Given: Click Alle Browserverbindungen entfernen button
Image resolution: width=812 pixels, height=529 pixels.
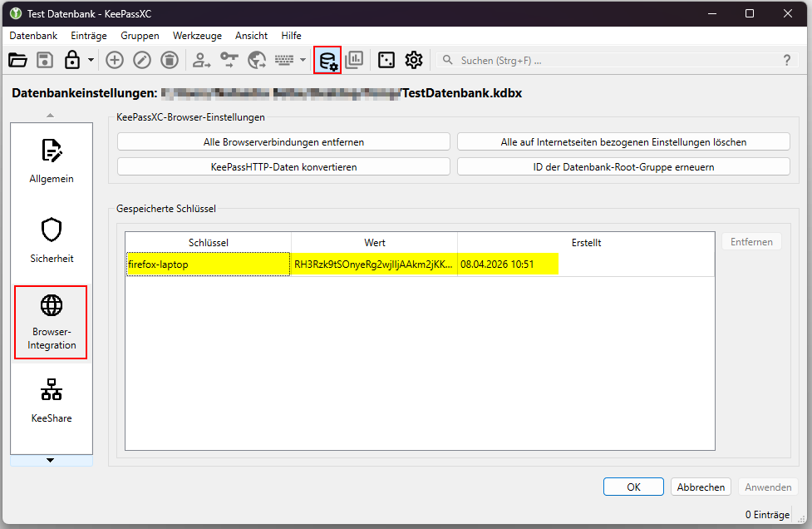Looking at the screenshot, I should tap(283, 142).
